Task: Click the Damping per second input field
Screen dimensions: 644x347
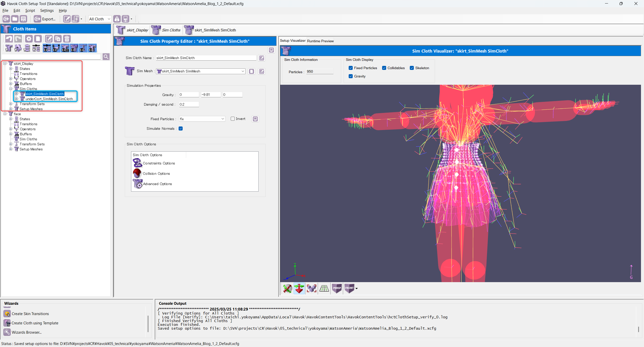Action: click(x=189, y=104)
